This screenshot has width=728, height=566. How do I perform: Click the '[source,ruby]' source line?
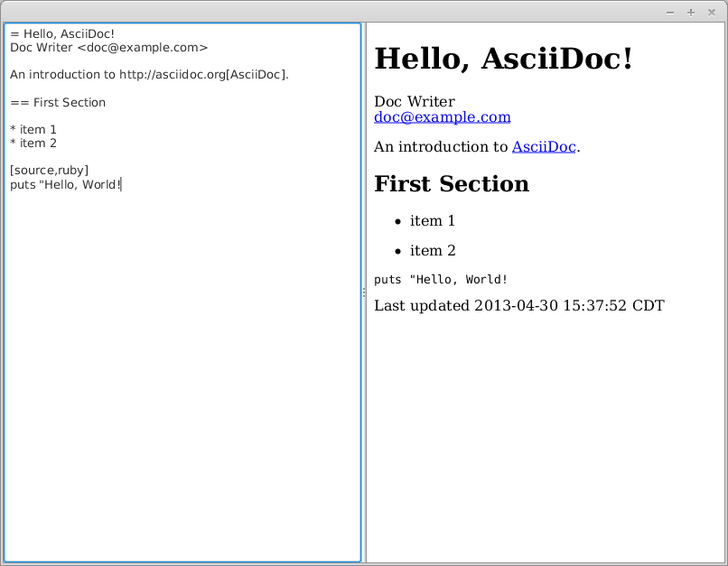[49, 171]
